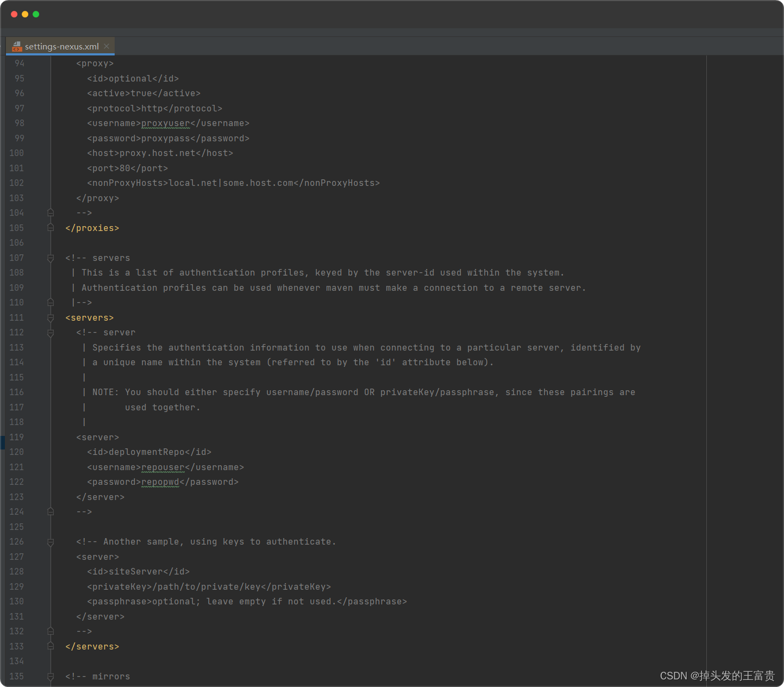784x687 pixels.
Task: Click the '<!-- server' comment on line 112
Action: [x=106, y=333]
